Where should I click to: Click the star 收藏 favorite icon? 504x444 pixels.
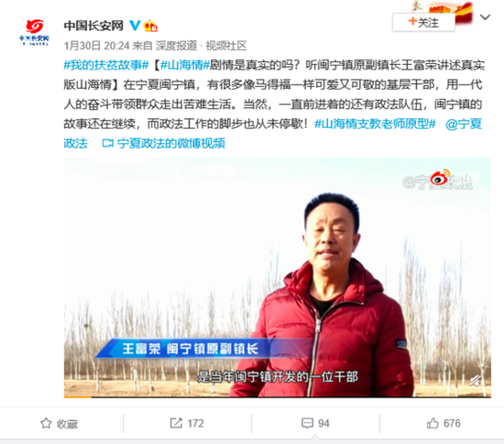[x=46, y=423]
